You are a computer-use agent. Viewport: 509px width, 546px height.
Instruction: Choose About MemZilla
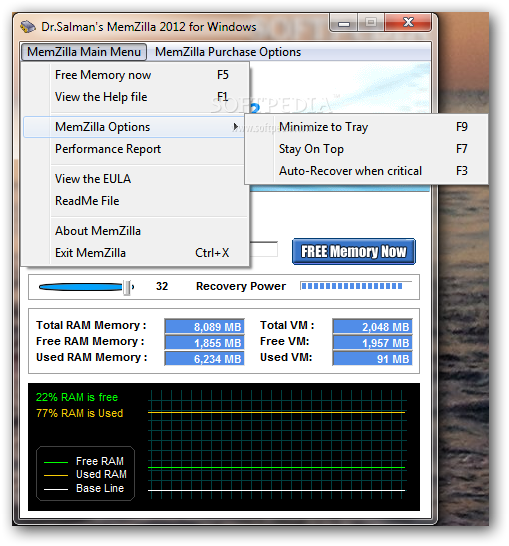pos(136,231)
